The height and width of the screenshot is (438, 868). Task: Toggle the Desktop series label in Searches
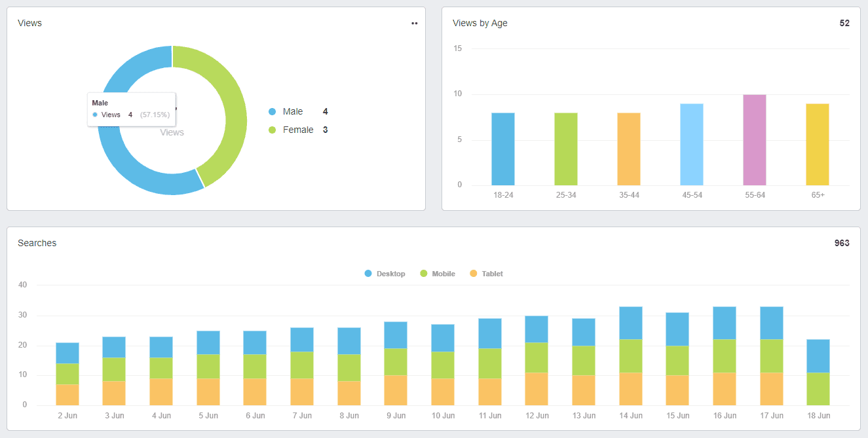390,274
